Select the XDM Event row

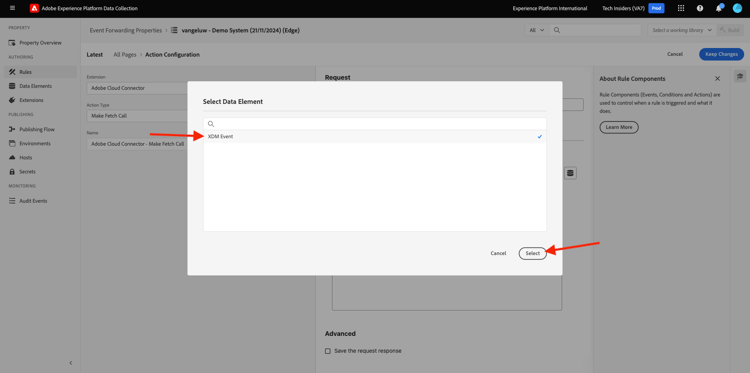pos(375,137)
